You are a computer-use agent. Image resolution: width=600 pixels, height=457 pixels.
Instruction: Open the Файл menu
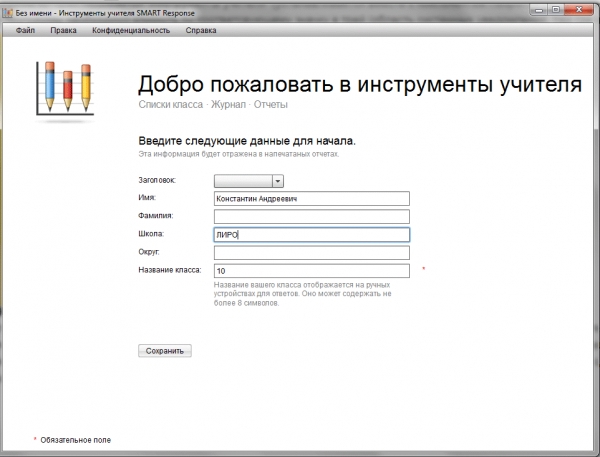point(25,30)
